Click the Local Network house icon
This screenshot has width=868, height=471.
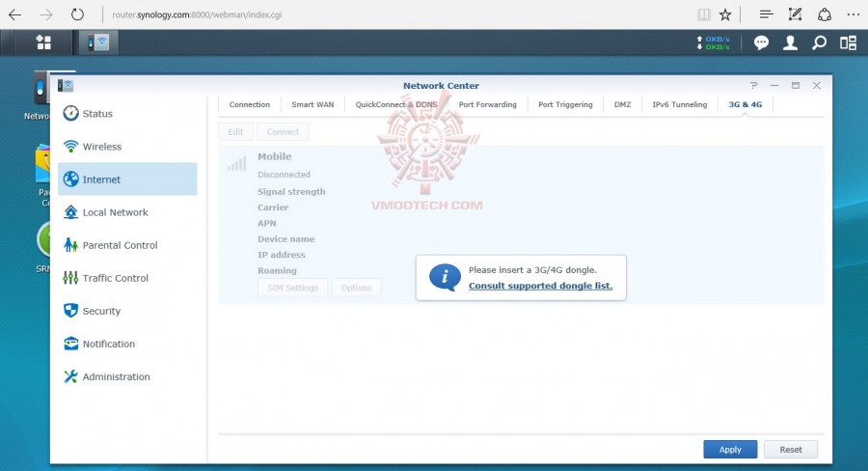coord(70,212)
